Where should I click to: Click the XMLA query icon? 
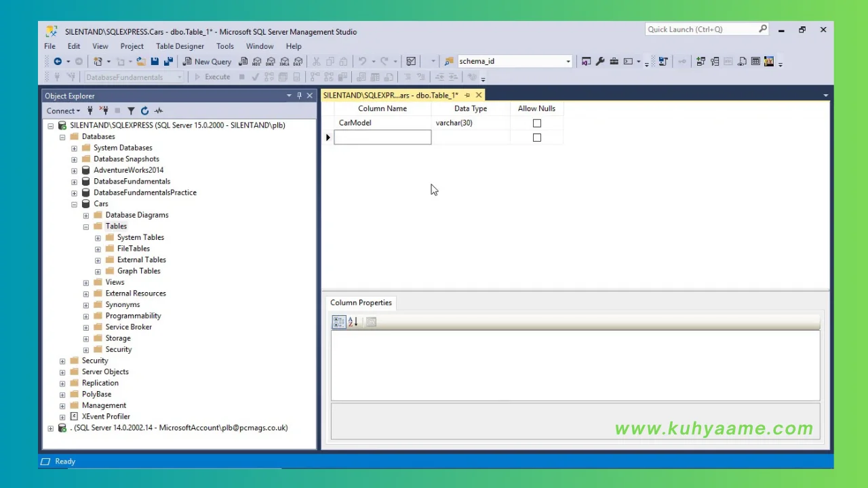point(284,61)
